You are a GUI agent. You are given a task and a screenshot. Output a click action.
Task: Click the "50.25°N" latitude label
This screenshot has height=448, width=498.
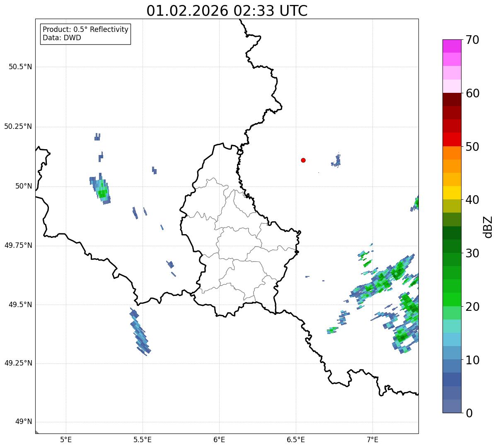(18, 126)
